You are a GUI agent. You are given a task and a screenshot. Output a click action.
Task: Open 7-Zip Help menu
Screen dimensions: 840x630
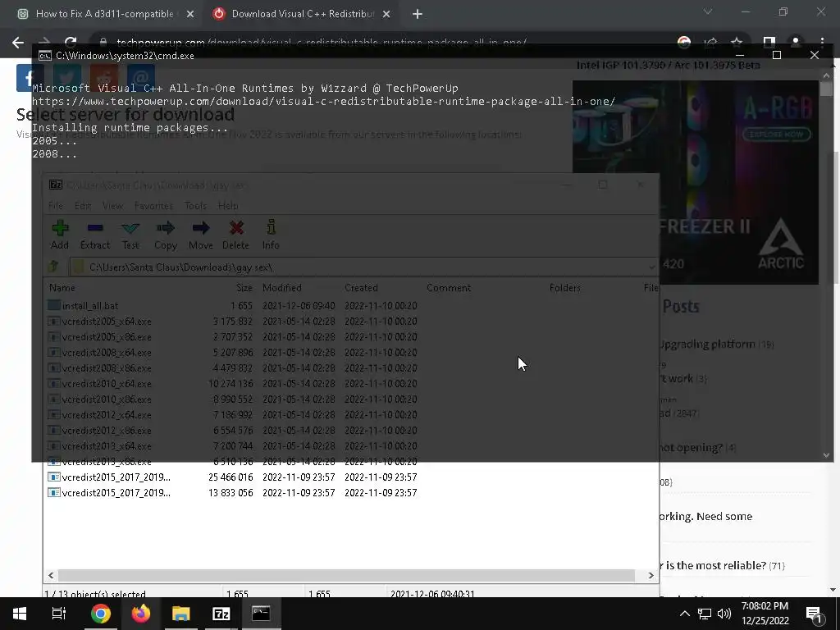pos(228,206)
